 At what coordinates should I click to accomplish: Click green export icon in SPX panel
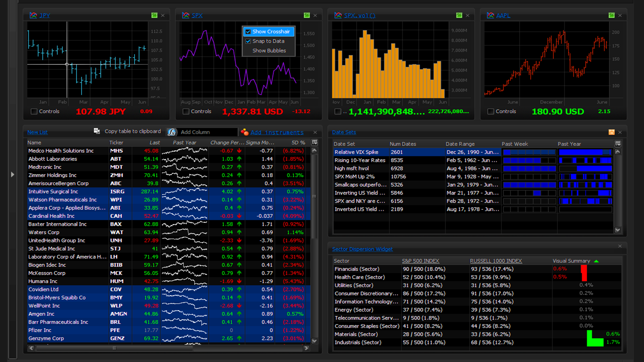tap(307, 15)
